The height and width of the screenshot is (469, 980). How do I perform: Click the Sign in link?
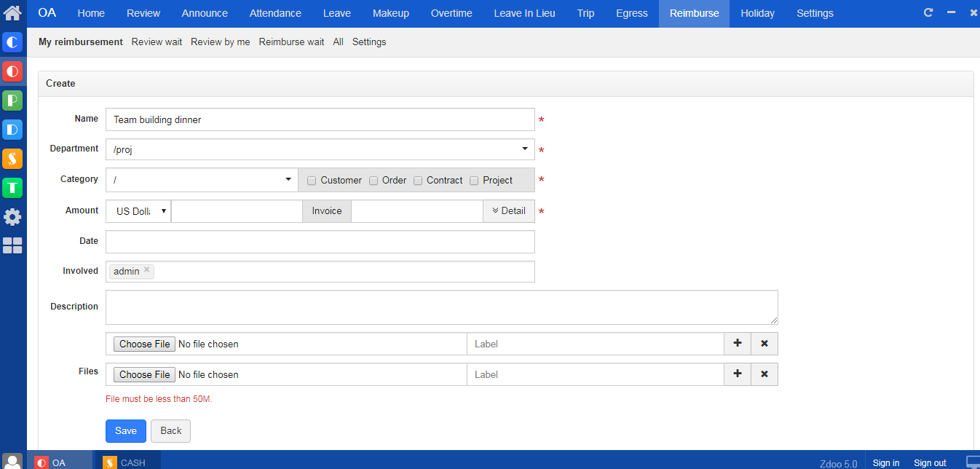(x=886, y=463)
